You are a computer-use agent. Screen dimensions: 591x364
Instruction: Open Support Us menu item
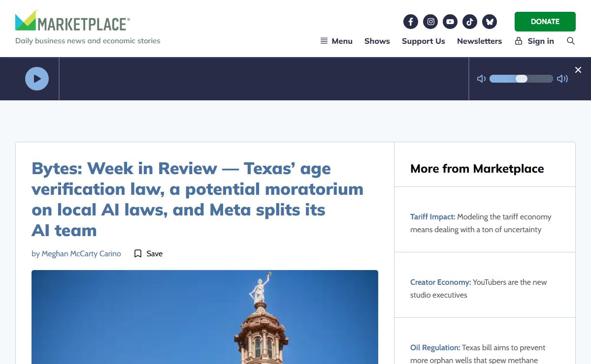point(424,41)
